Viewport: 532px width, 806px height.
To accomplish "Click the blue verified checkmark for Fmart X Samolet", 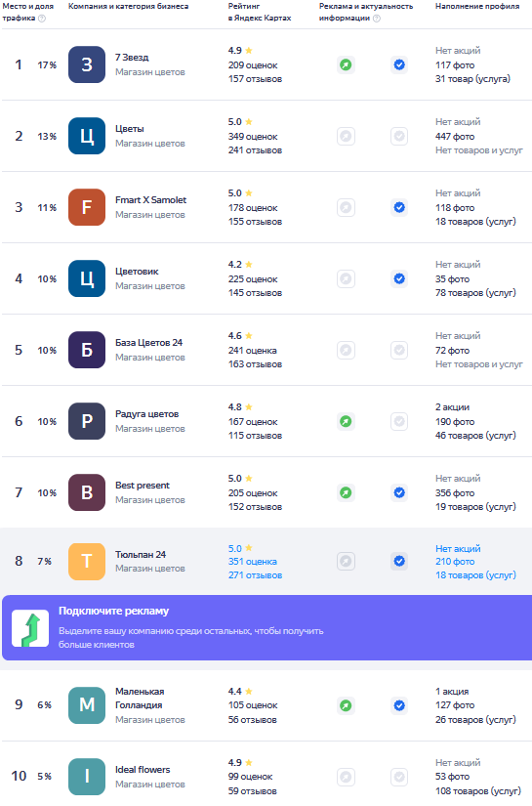I will click(x=399, y=208).
